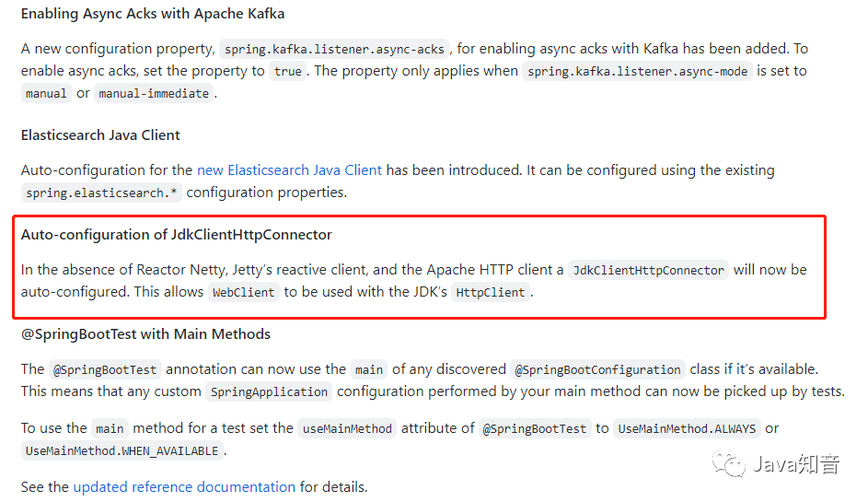
Task: Click the Java知音 watermark text
Action: coord(796,464)
